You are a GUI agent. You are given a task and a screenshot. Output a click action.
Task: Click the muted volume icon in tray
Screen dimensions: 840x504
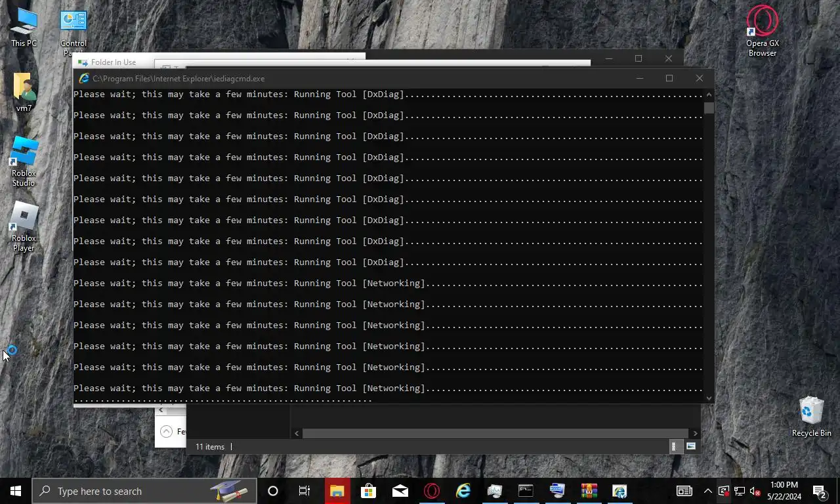pyautogui.click(x=755, y=491)
